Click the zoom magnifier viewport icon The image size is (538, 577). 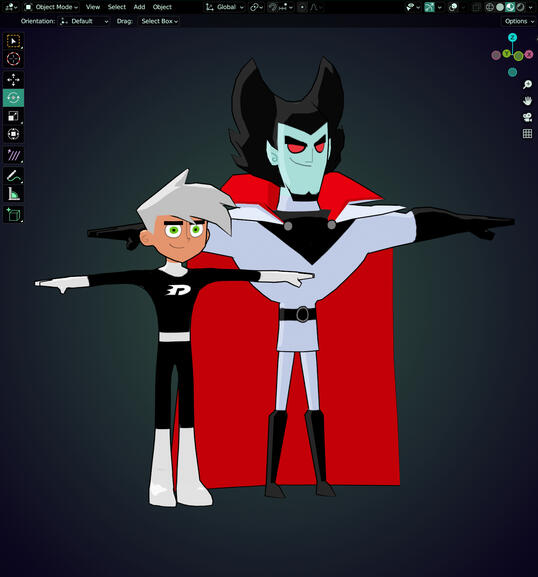click(x=527, y=85)
